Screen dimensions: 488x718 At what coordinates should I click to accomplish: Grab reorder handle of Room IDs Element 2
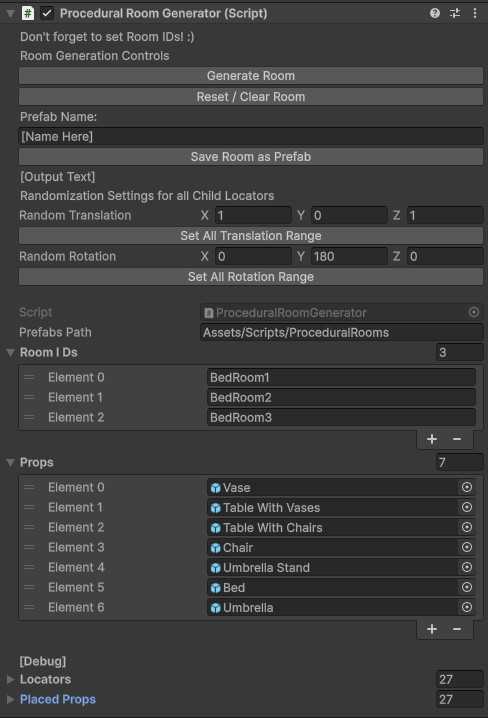pyautogui.click(x=29, y=417)
